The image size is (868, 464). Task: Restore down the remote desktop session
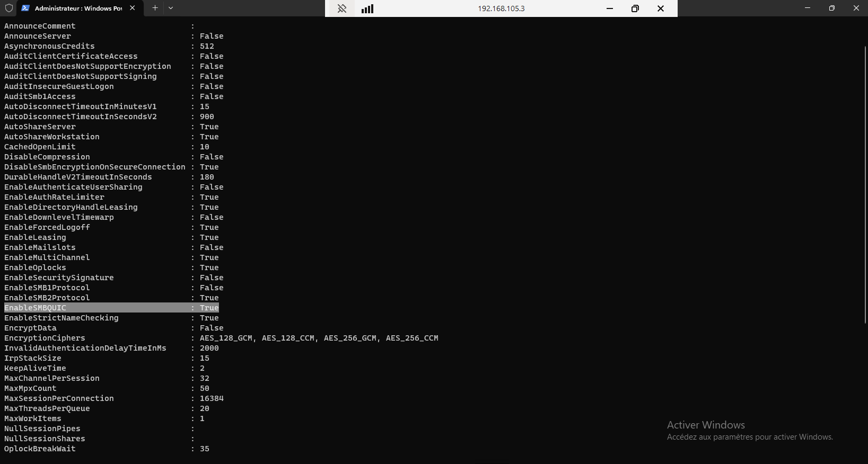pyautogui.click(x=635, y=8)
